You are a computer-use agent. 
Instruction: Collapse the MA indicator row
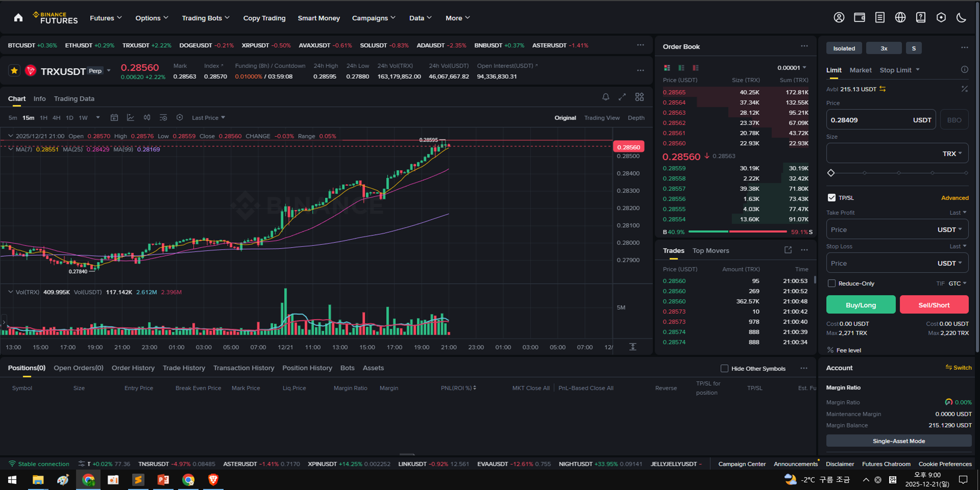click(x=11, y=149)
